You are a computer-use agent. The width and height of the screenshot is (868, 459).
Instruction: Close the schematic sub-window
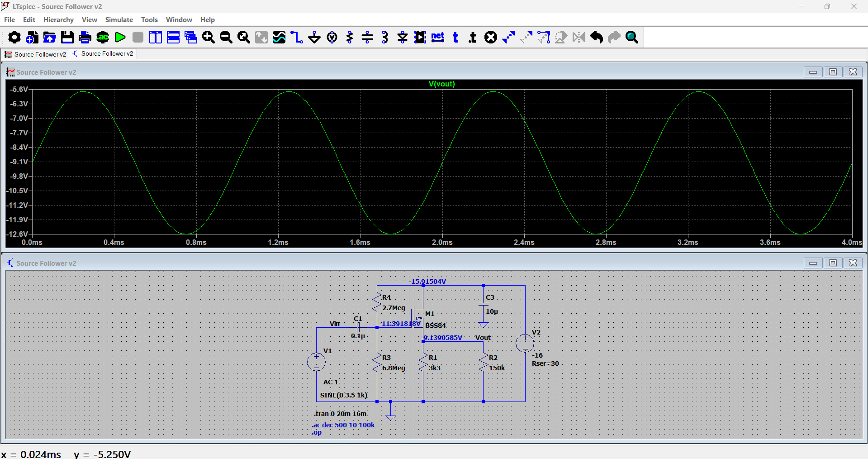click(853, 263)
